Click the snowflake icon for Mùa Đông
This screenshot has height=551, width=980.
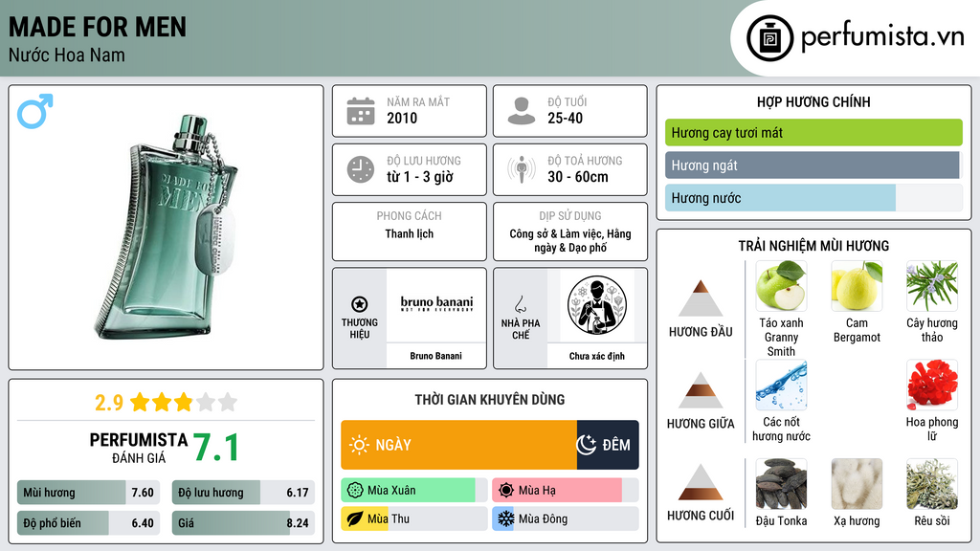click(505, 518)
